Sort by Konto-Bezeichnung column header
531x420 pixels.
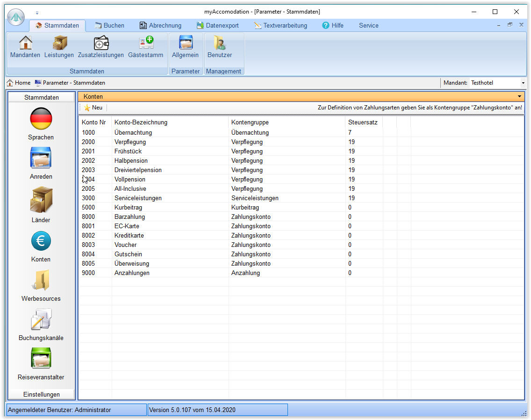pyautogui.click(x=170, y=123)
